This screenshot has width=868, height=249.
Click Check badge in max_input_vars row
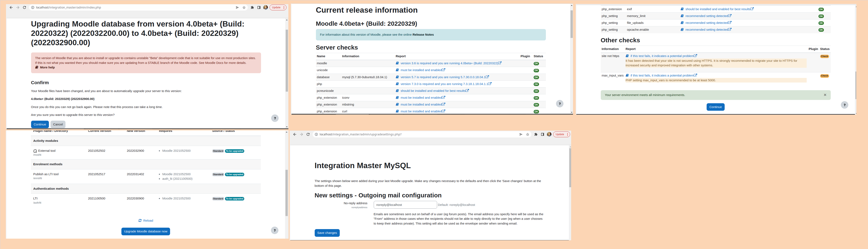click(824, 76)
